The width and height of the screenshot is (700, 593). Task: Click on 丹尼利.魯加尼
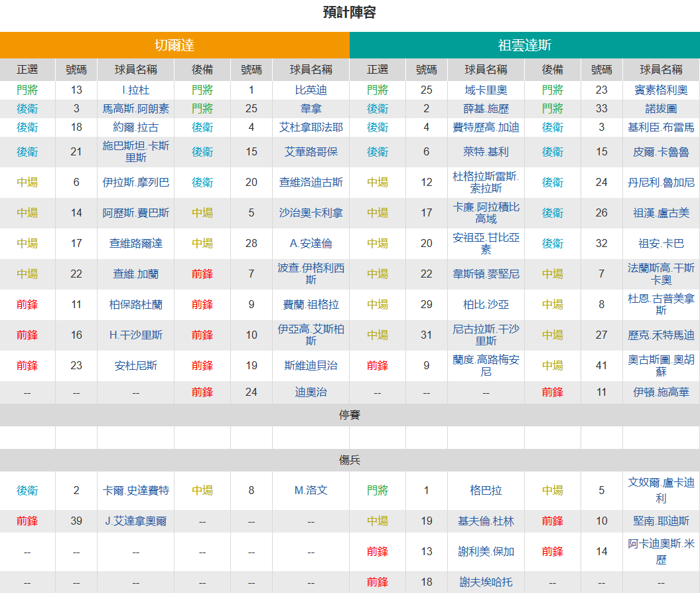(x=661, y=183)
